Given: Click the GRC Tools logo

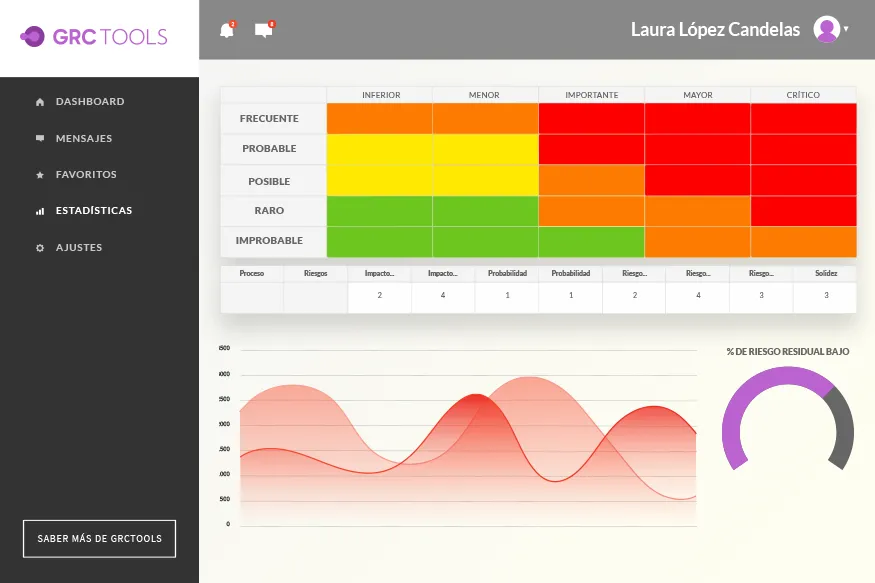Looking at the screenshot, I should pos(94,37).
